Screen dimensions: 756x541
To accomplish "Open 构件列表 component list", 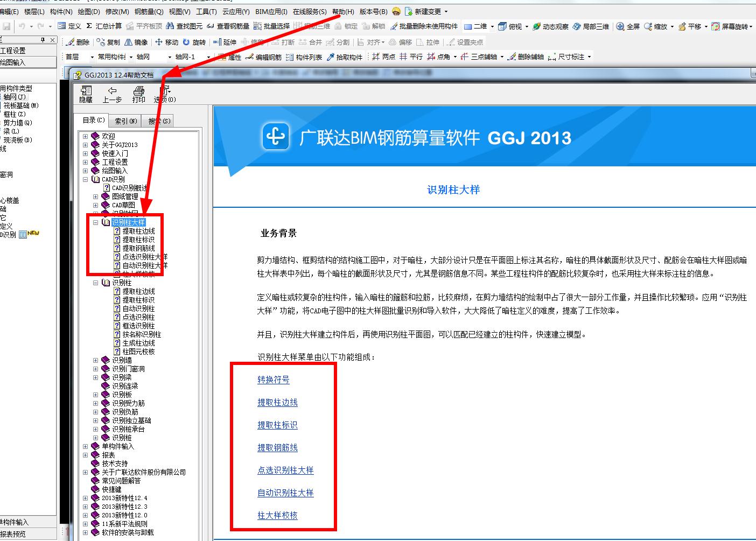I will pyautogui.click(x=304, y=57).
